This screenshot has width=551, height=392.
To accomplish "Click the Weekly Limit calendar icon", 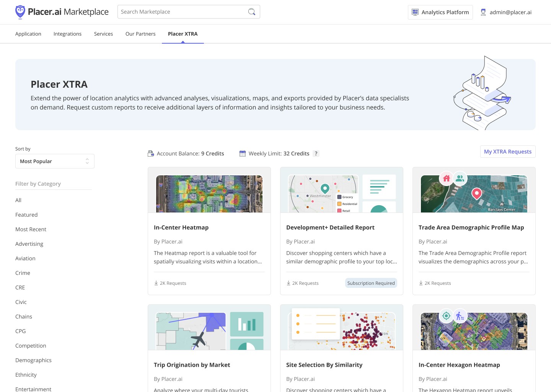I will pos(243,154).
